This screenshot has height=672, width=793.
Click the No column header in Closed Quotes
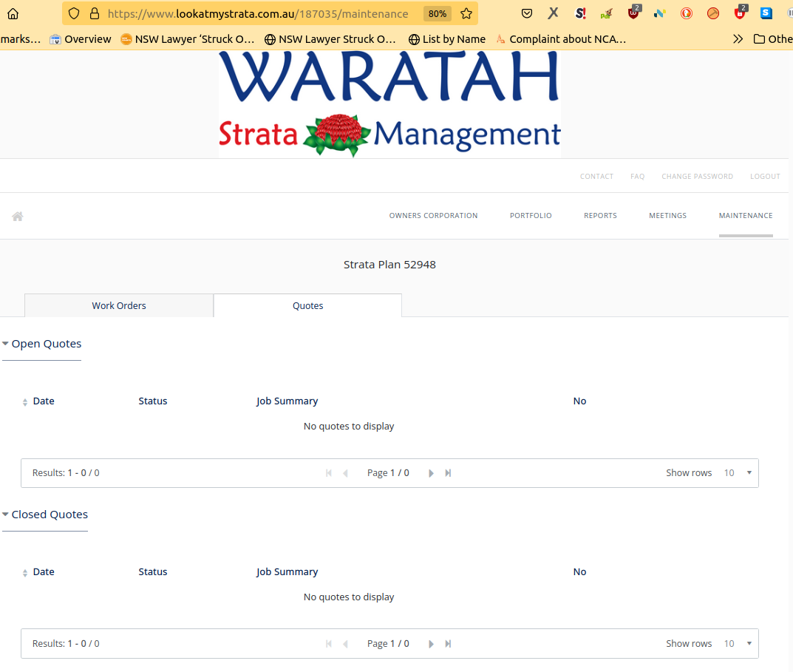[579, 571]
